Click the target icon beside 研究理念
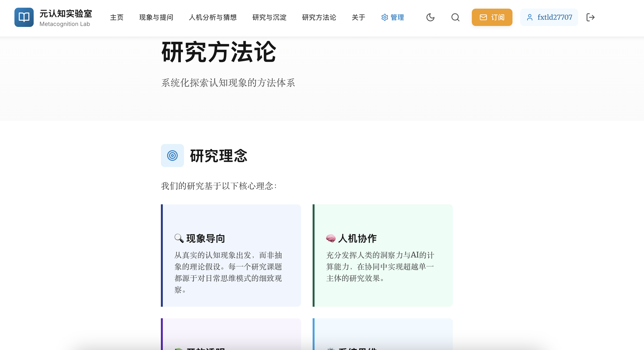The image size is (644, 350). point(172,155)
